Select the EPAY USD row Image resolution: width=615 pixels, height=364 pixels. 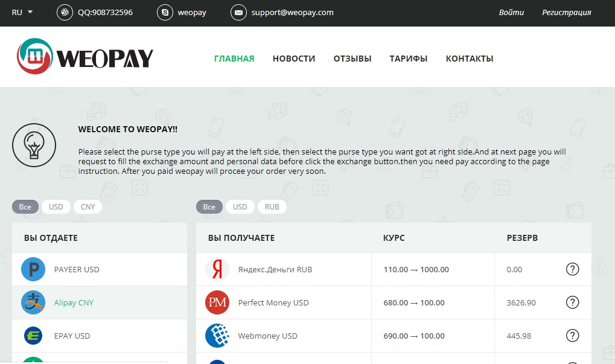[100, 336]
